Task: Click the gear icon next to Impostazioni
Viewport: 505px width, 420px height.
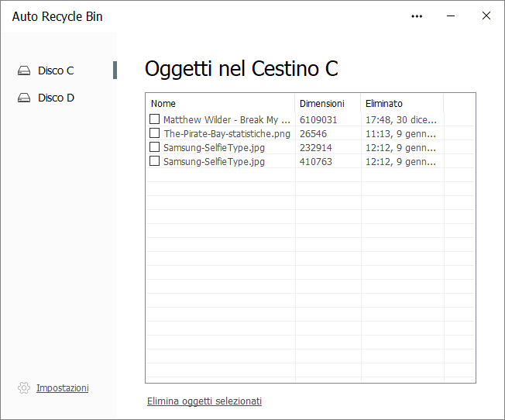Action: [24, 387]
